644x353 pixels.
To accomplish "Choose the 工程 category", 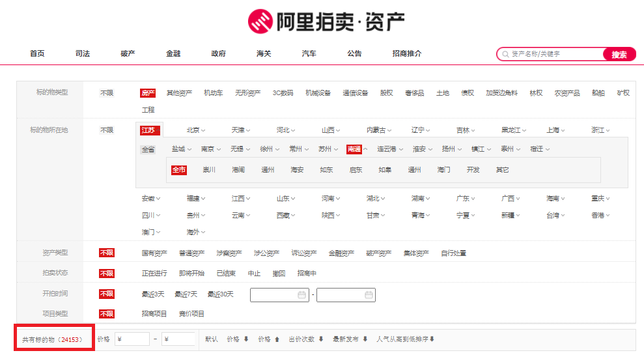I will 148,109.
